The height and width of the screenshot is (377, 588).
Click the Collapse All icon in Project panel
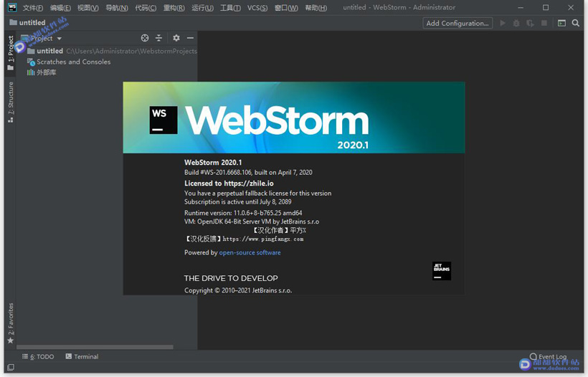[x=158, y=38]
